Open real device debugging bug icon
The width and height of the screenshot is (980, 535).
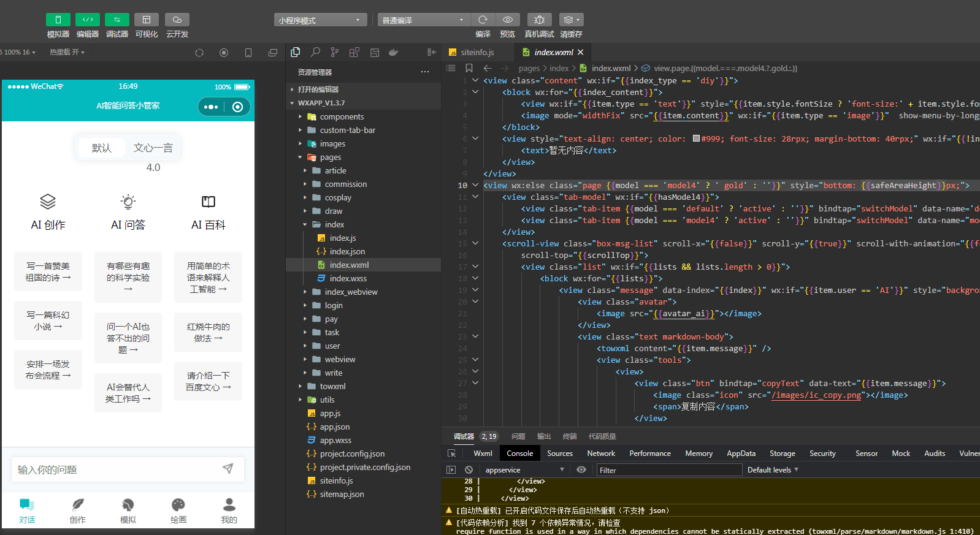coord(539,20)
